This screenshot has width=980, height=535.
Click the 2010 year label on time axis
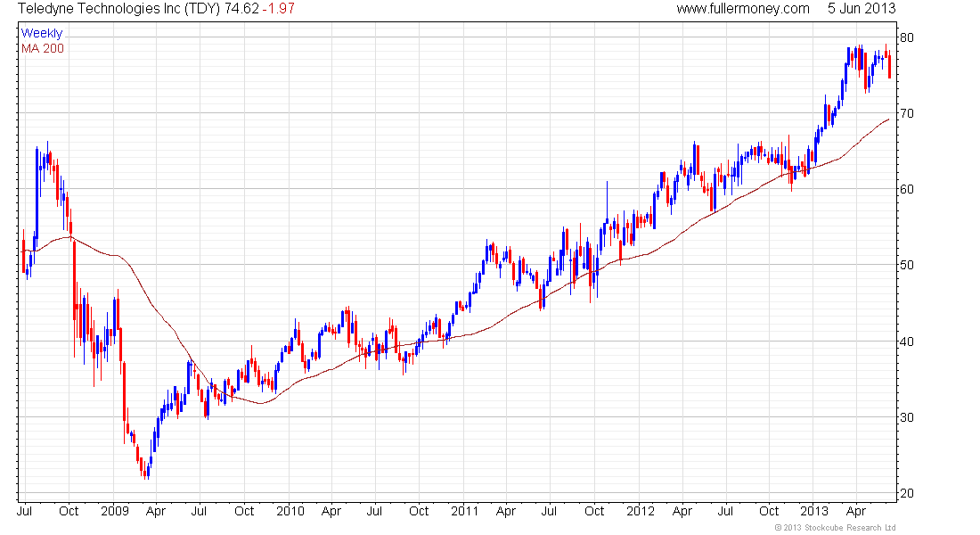(x=290, y=511)
